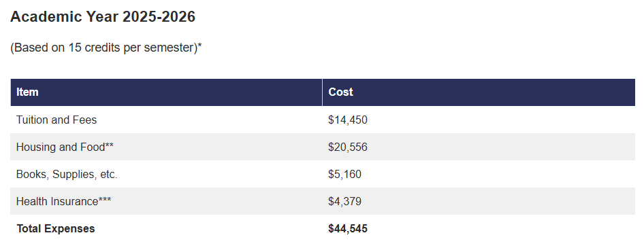Click the $14,450 tuition cost
644x248 pixels.
(x=347, y=120)
